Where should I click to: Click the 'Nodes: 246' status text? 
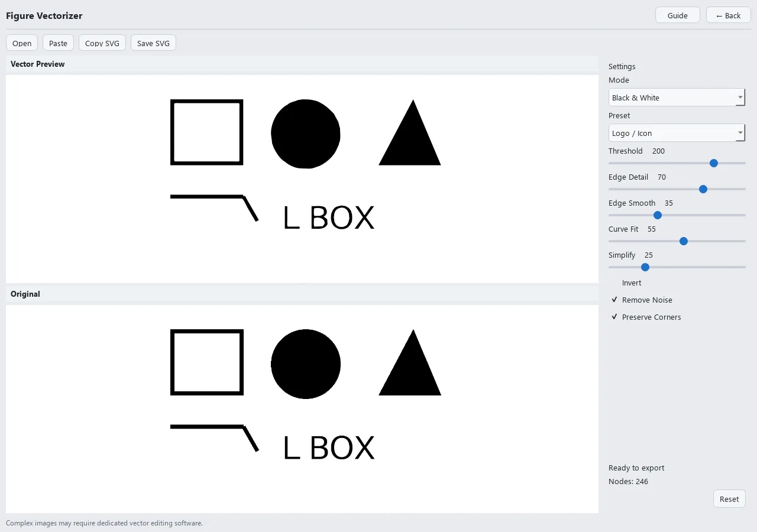point(628,482)
